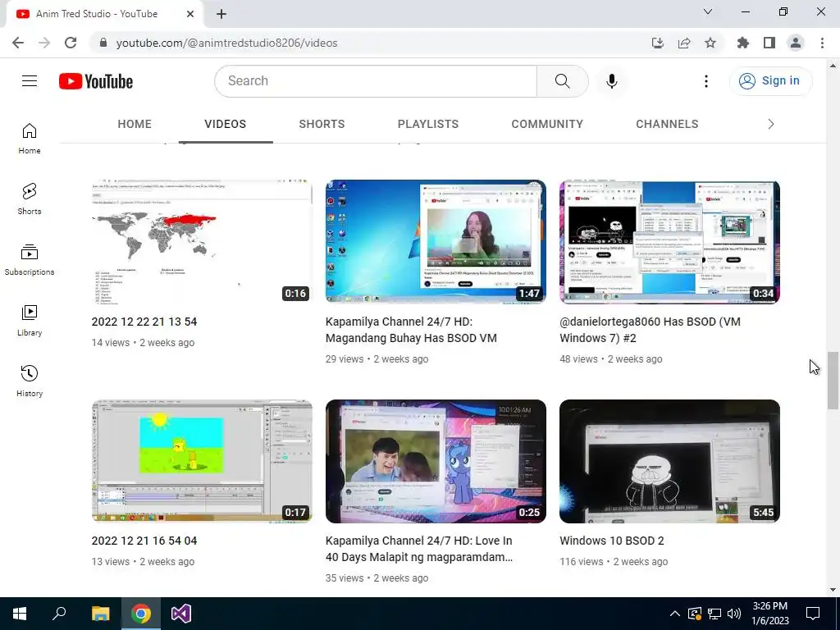Open the Chrome three-dot menu

(822, 43)
